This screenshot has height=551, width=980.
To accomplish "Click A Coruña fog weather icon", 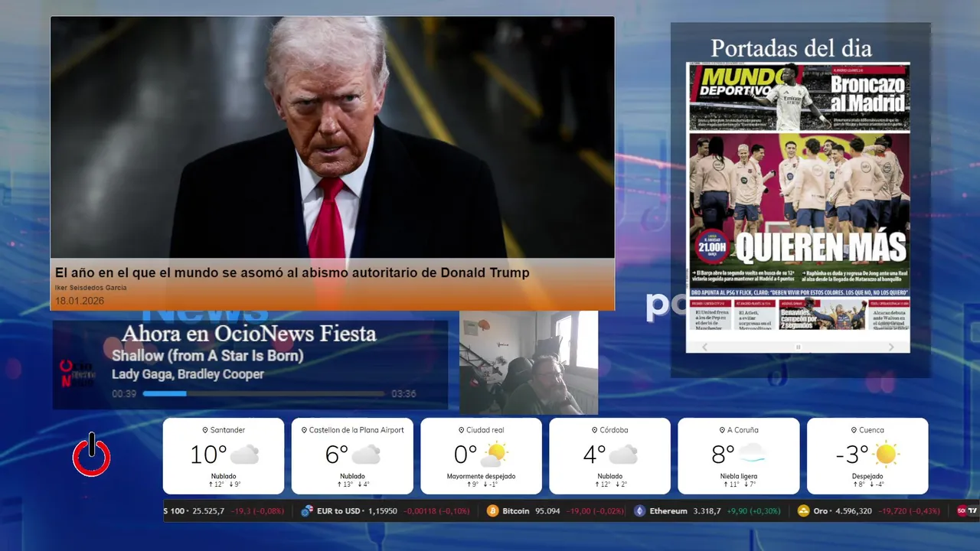I will tap(751, 455).
